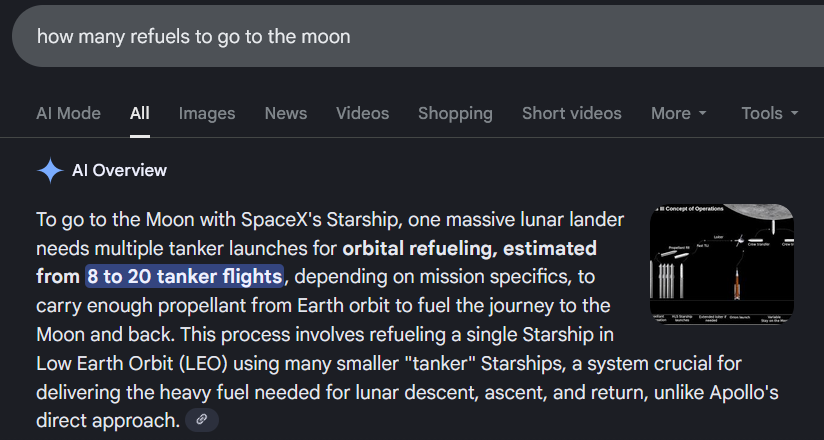This screenshot has width=824, height=440.
Task: Open the Concept of Operations thumbnail
Action: pos(722,264)
